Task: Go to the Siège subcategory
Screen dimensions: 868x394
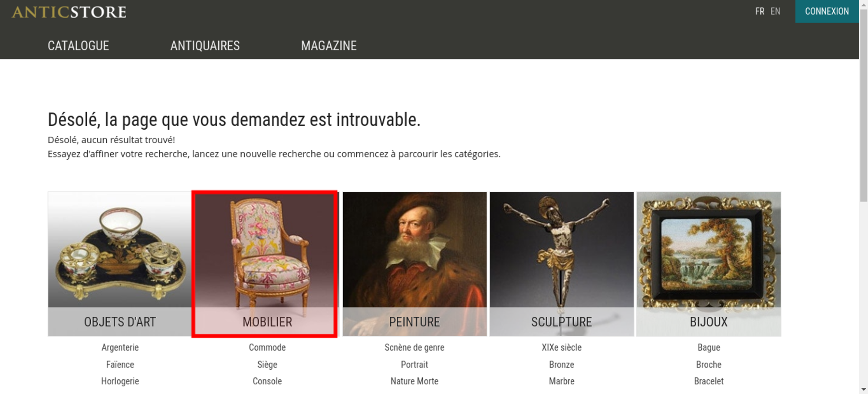Action: 267,364
